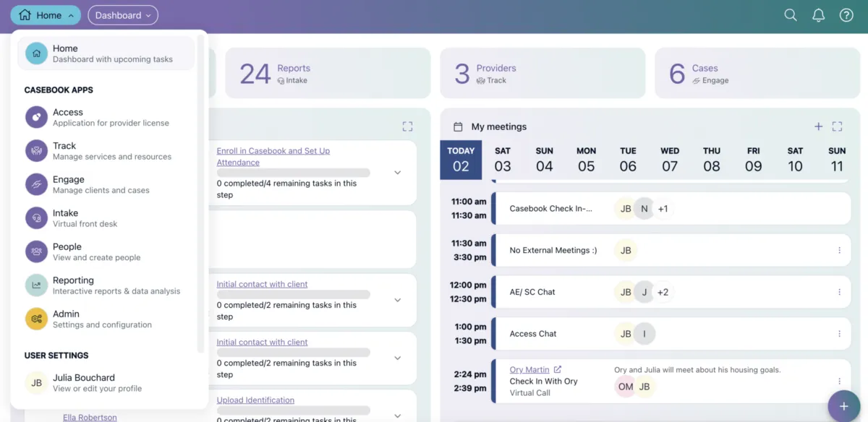The height and width of the screenshot is (422, 868).
Task: Open the Upload Identification link
Action: [x=255, y=400]
